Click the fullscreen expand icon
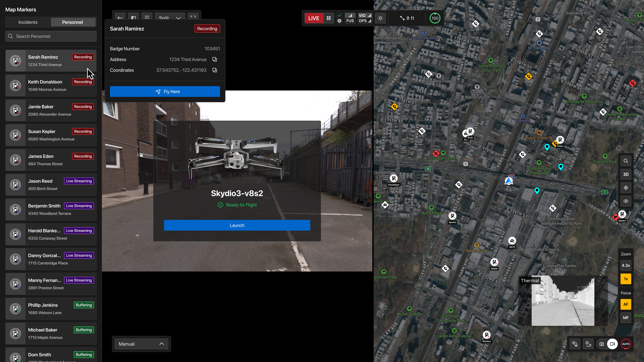The image size is (644, 362). pyautogui.click(x=193, y=18)
